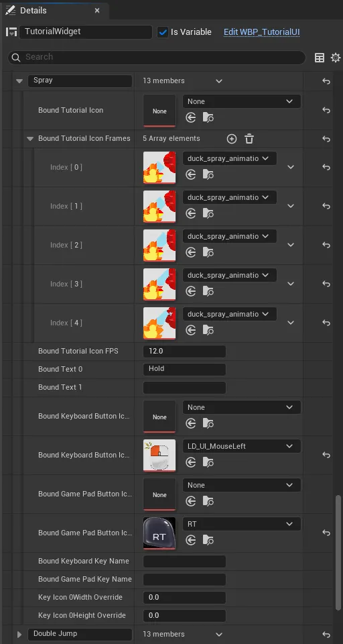Screen dimensions: 343x644
Task: Edit Bound Tutorial Icon FPS value 12.0
Action: click(184, 352)
